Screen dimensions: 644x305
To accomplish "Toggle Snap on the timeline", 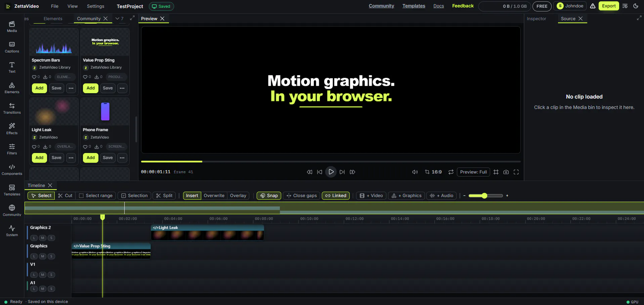I will pos(269,196).
